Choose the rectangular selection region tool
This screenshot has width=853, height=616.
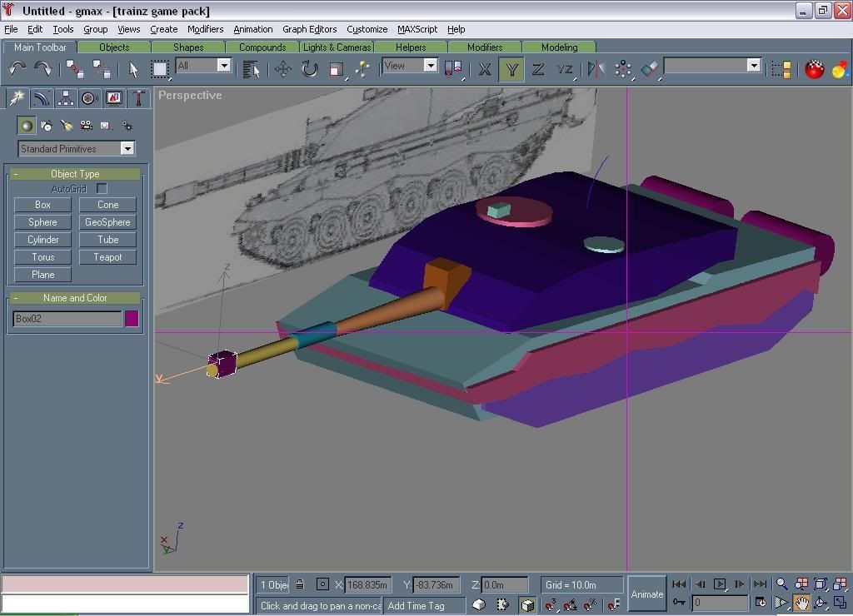tap(159, 69)
